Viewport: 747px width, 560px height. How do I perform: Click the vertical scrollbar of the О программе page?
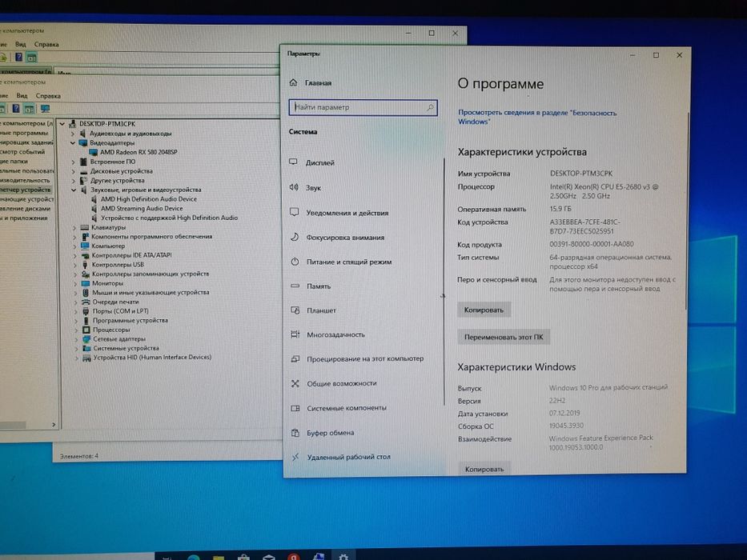686,210
